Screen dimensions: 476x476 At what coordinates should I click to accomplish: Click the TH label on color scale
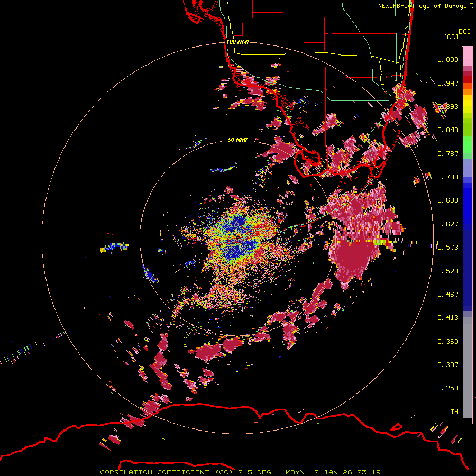click(x=454, y=412)
